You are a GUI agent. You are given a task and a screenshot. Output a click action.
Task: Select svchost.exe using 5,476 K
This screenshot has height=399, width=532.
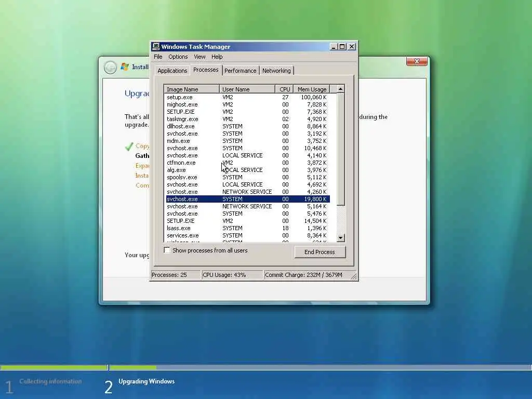coord(248,214)
